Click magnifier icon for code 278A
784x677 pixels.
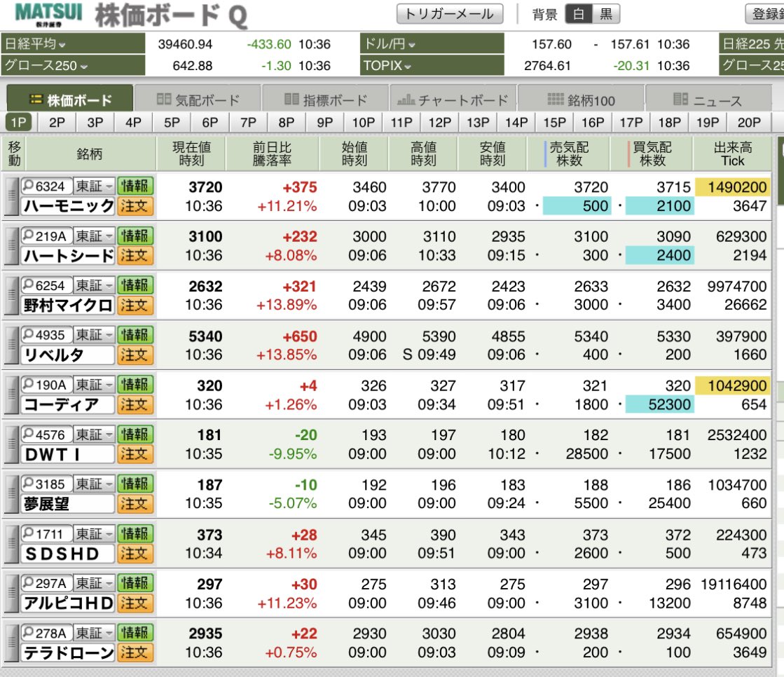click(28, 633)
